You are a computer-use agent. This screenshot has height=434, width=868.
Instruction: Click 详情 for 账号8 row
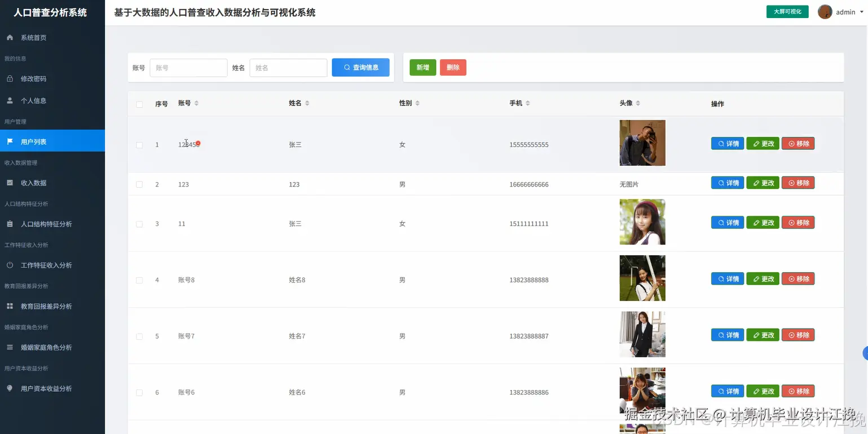pos(728,279)
